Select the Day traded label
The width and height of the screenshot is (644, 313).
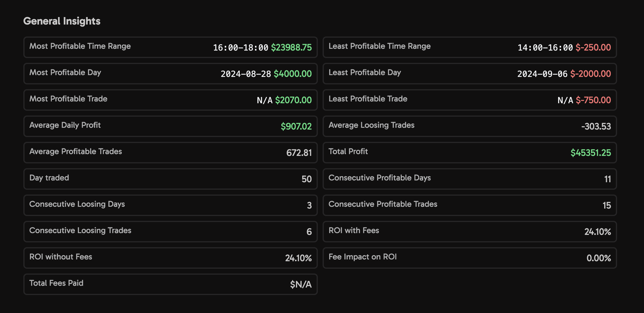(49, 178)
